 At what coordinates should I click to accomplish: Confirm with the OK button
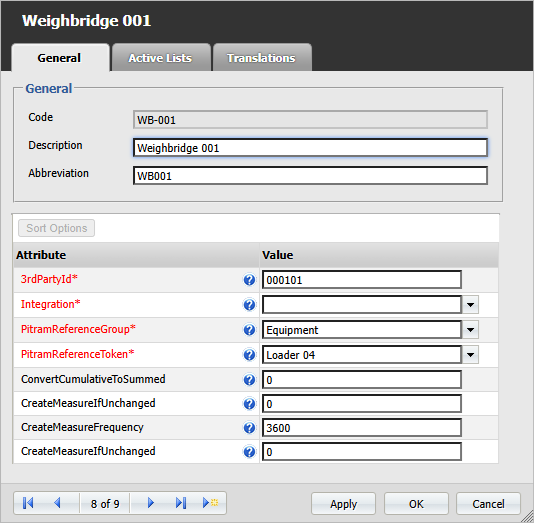point(416,504)
